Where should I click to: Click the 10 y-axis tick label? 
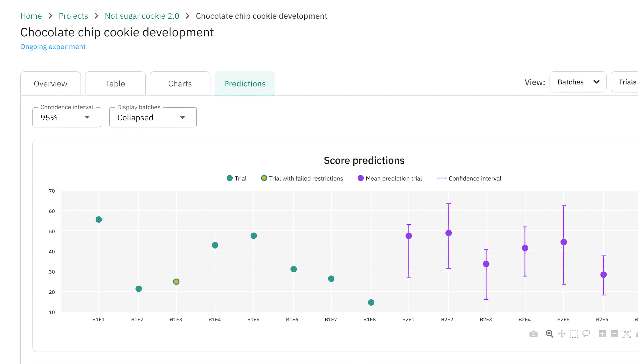coord(52,312)
